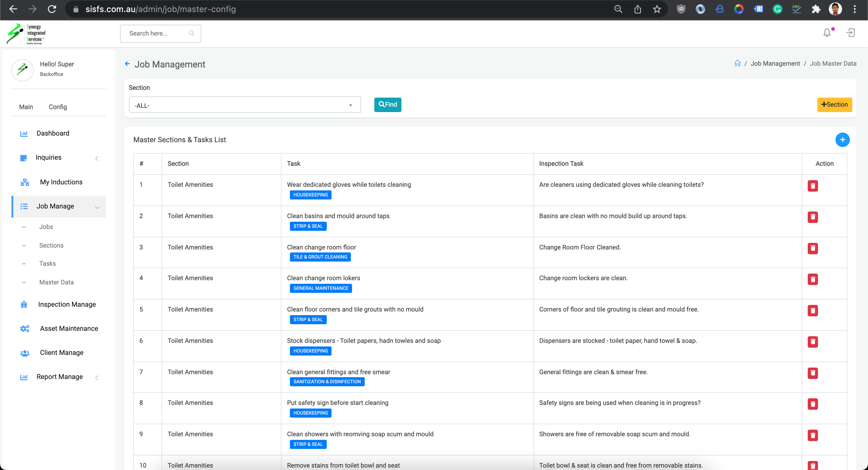Delete the Clean change room floor task
This screenshot has height=470, width=868.
(x=813, y=248)
